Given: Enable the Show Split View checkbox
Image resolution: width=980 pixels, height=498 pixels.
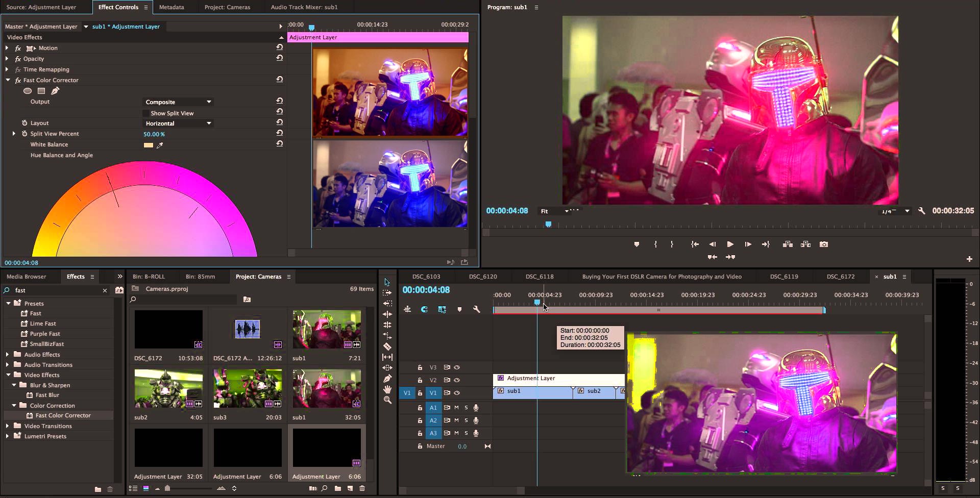Looking at the screenshot, I should tap(146, 113).
